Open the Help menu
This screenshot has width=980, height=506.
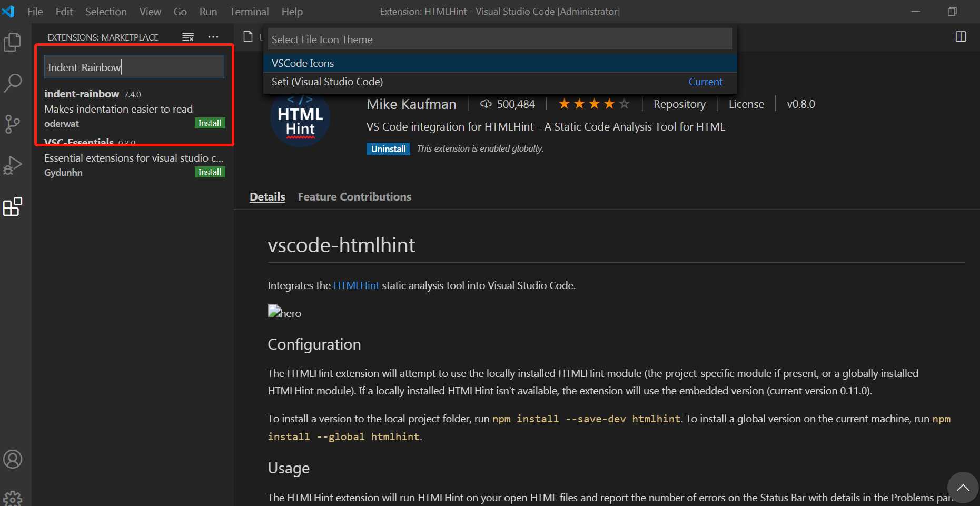(x=292, y=12)
